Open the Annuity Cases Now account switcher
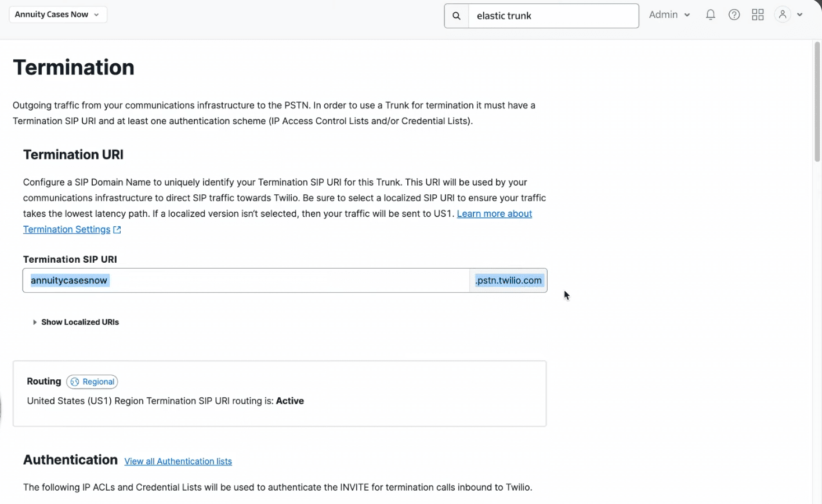 [57, 14]
